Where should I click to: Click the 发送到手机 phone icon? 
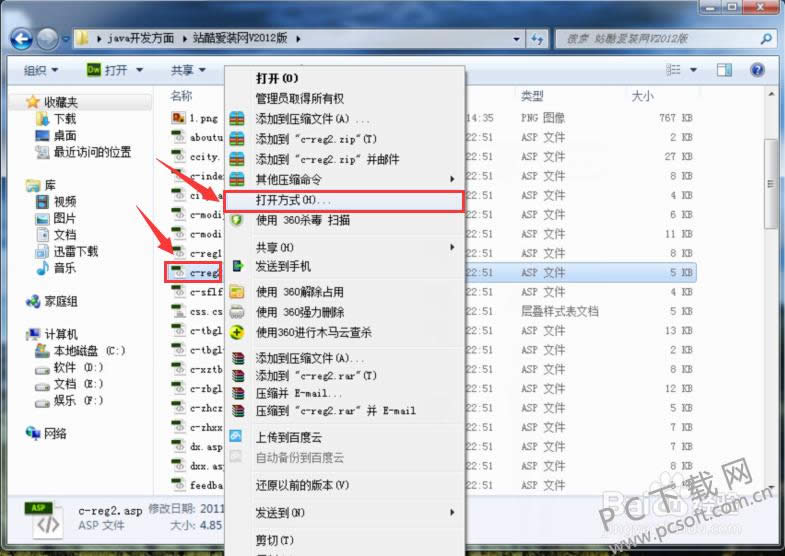tap(237, 266)
